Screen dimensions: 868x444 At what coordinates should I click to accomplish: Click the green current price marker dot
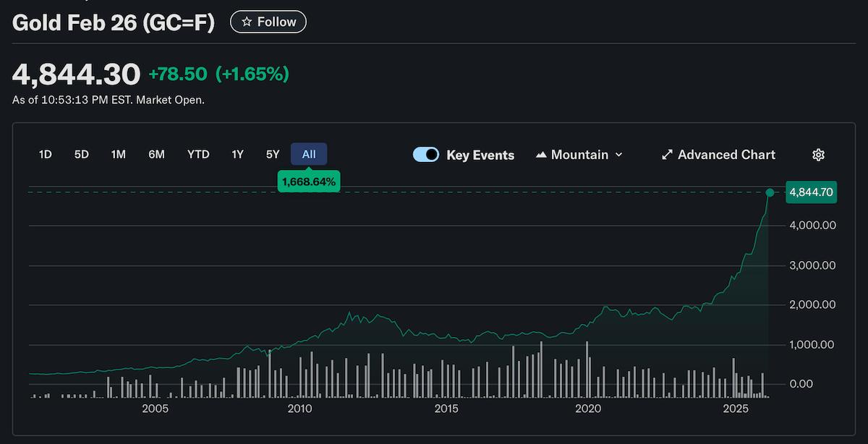tap(770, 192)
